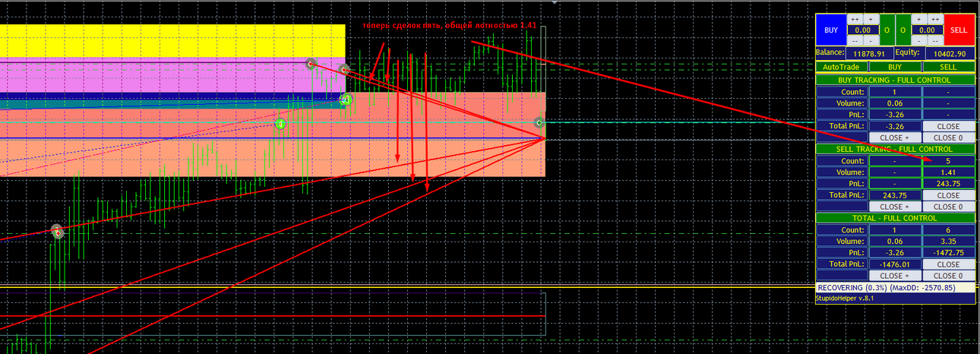Click the Balance value 11878.91
The image size is (980, 354).
870,53
